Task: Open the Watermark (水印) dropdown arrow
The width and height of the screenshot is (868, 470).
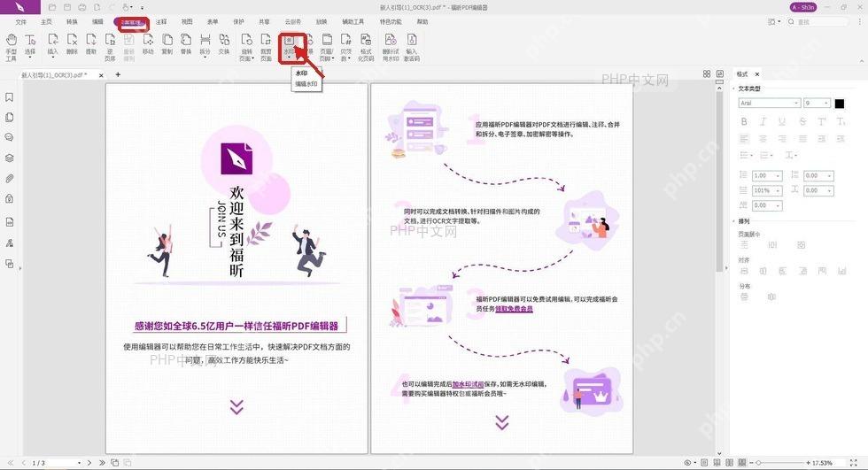Action: point(289,58)
